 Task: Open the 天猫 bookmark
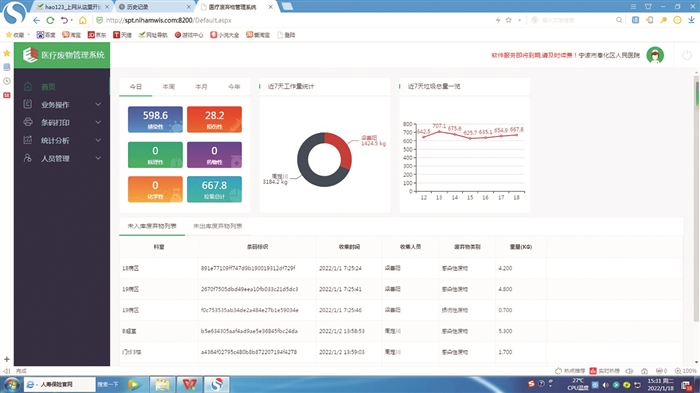(122, 35)
